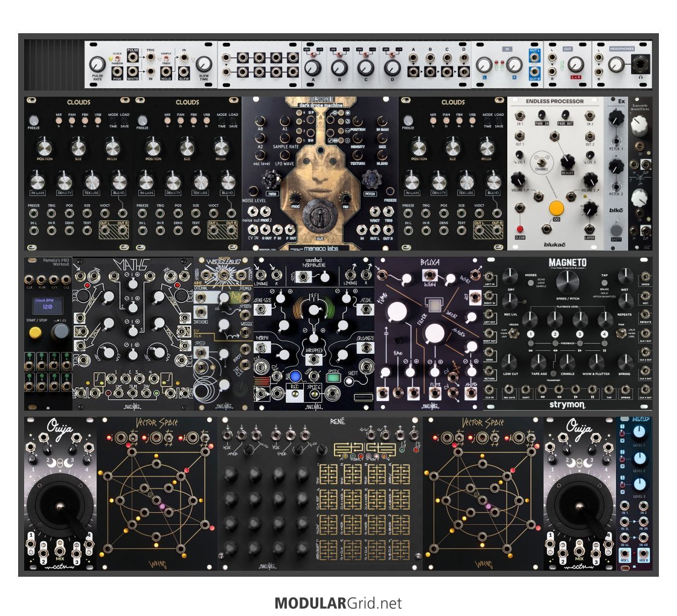Click the MIX R jack on Mixup
Viewport: 677px width, 616px height.
coord(643,553)
